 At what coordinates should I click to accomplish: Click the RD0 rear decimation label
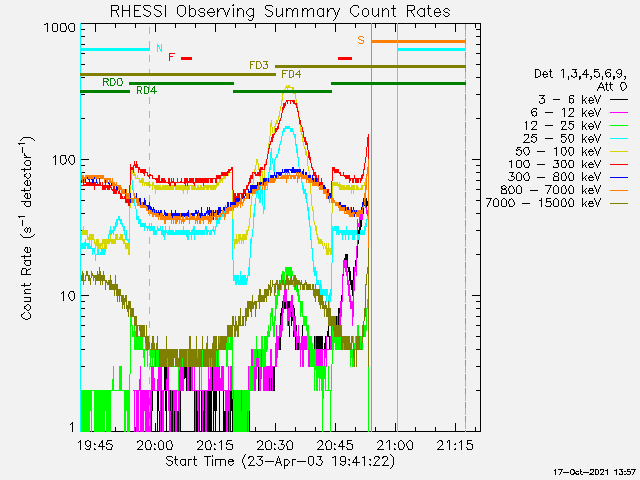click(x=113, y=82)
